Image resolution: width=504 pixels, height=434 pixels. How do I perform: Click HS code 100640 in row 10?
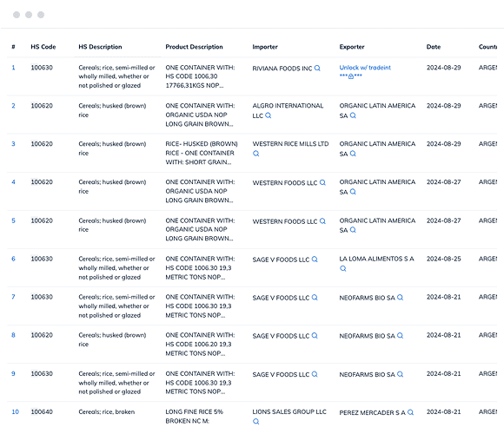pyautogui.click(x=42, y=411)
